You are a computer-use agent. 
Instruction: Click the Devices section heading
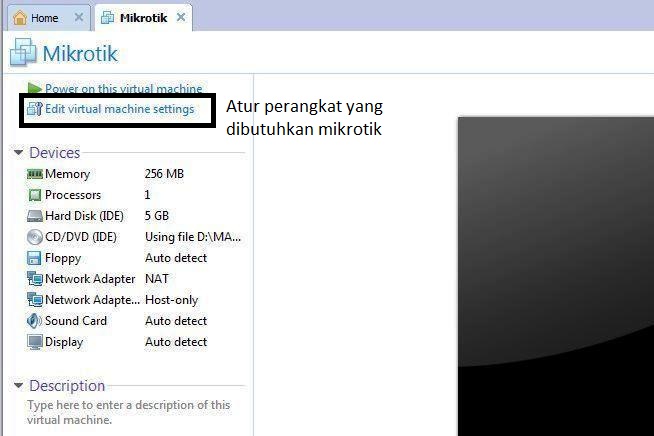(x=55, y=153)
